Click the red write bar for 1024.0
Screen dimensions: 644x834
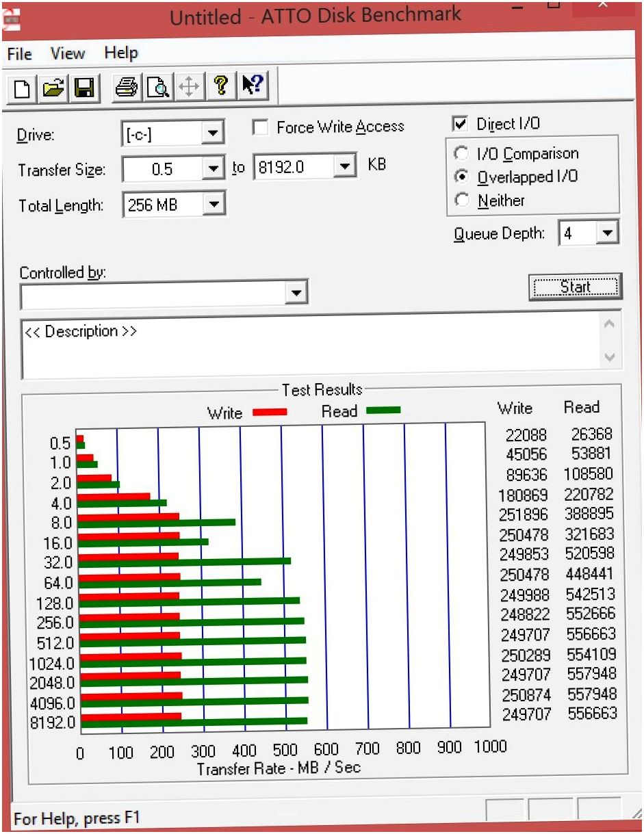[131, 656]
